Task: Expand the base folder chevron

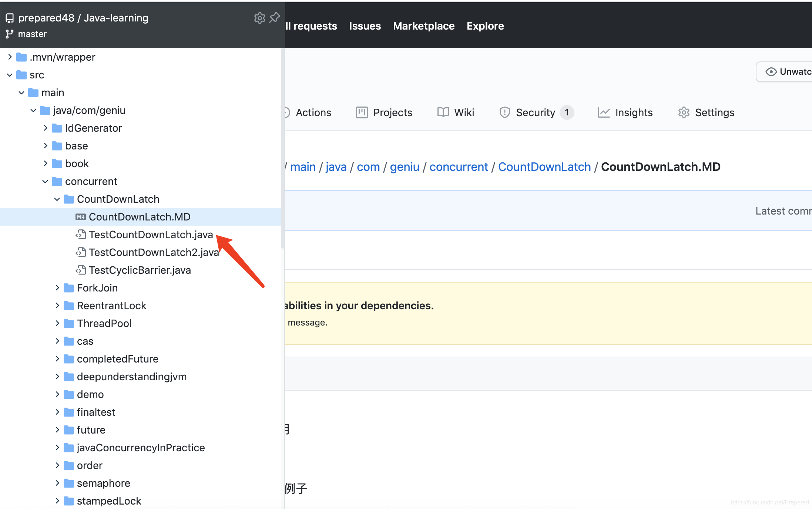Action: pos(46,146)
